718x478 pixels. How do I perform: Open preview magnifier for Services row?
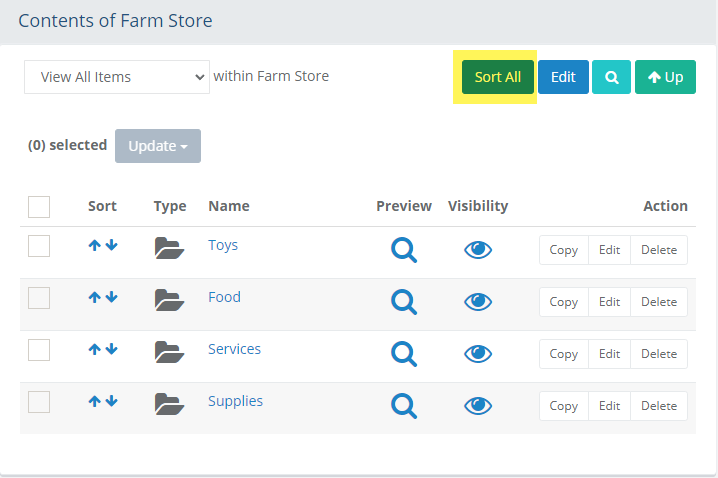(403, 353)
